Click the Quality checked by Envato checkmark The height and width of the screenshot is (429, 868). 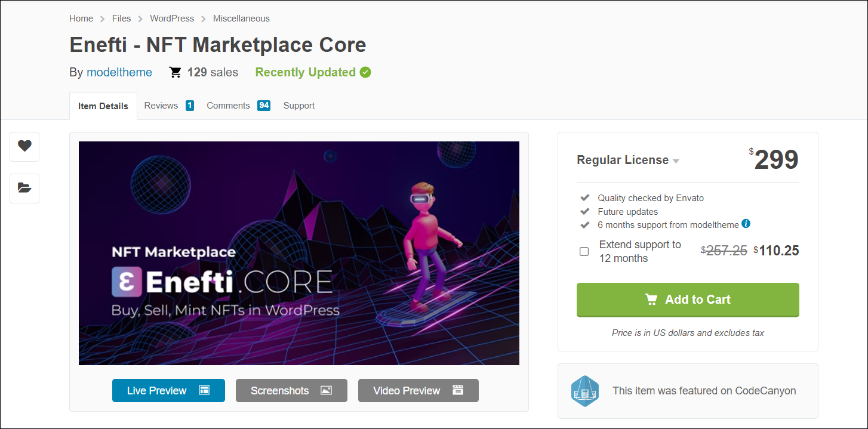tap(585, 197)
